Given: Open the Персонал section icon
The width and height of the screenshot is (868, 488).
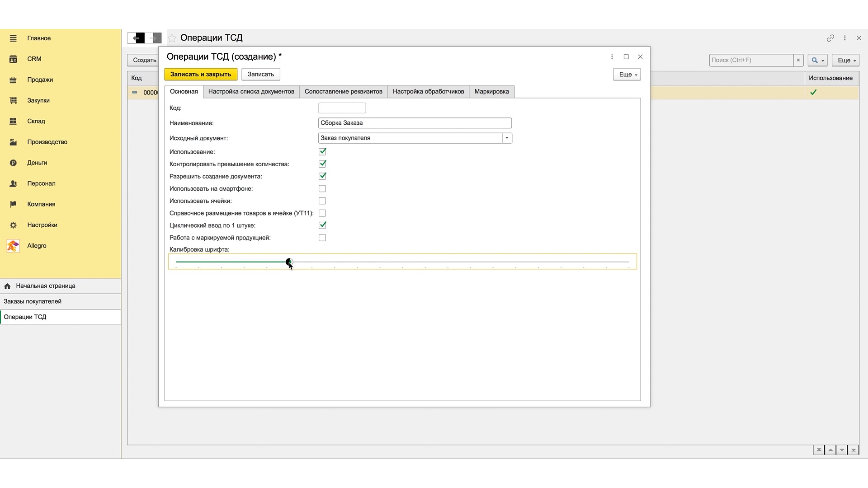Looking at the screenshot, I should coord(13,184).
